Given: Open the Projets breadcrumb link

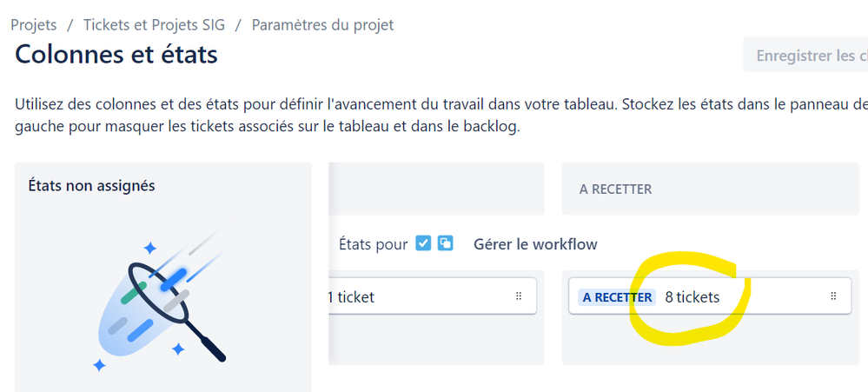Looking at the screenshot, I should [34, 25].
